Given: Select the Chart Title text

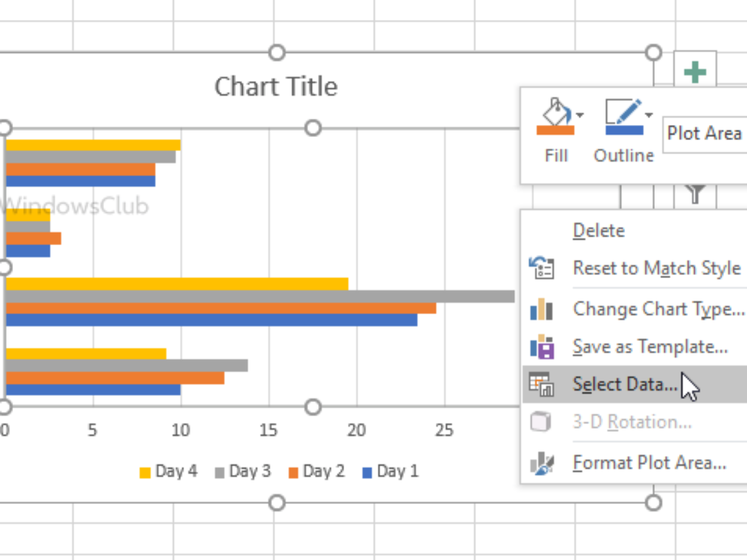Looking at the screenshot, I should pos(276,86).
